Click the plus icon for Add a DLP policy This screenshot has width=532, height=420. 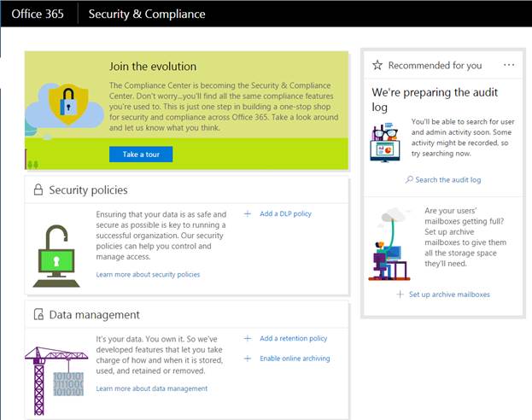pos(248,213)
